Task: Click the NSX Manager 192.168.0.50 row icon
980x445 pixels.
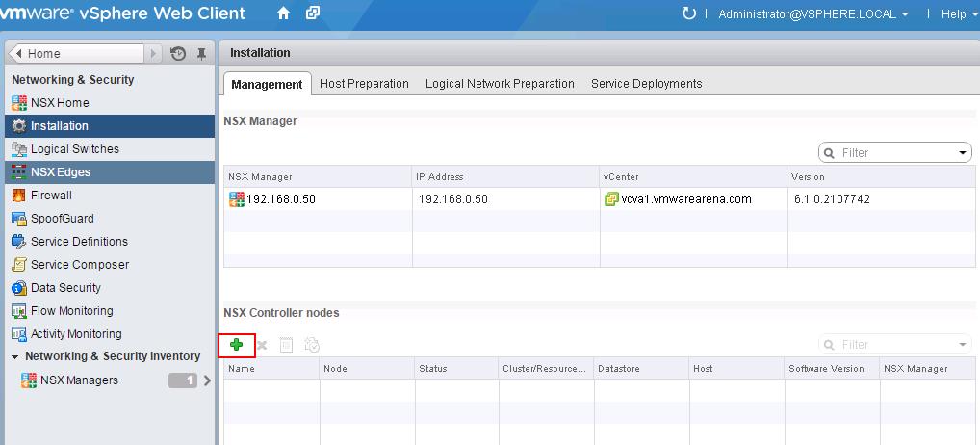Action: click(237, 199)
